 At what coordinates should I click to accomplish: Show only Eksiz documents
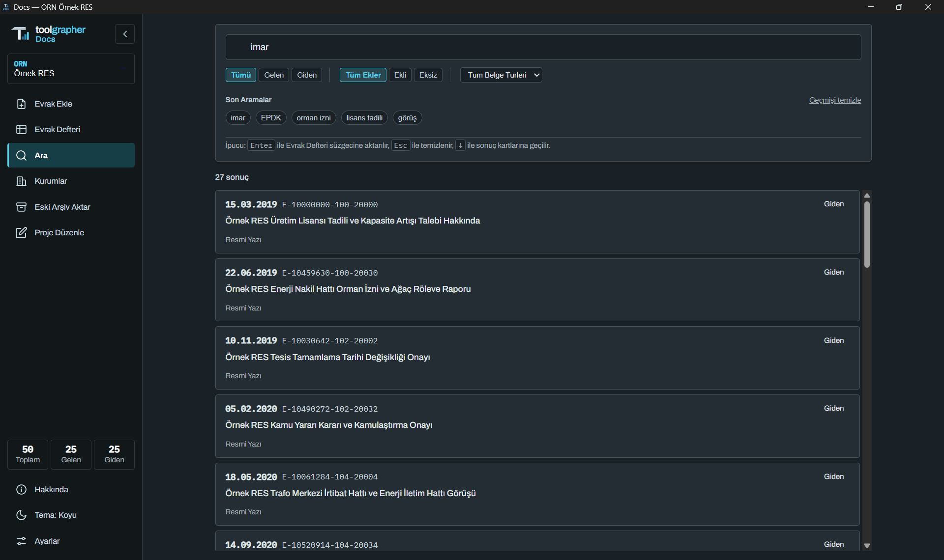(428, 75)
